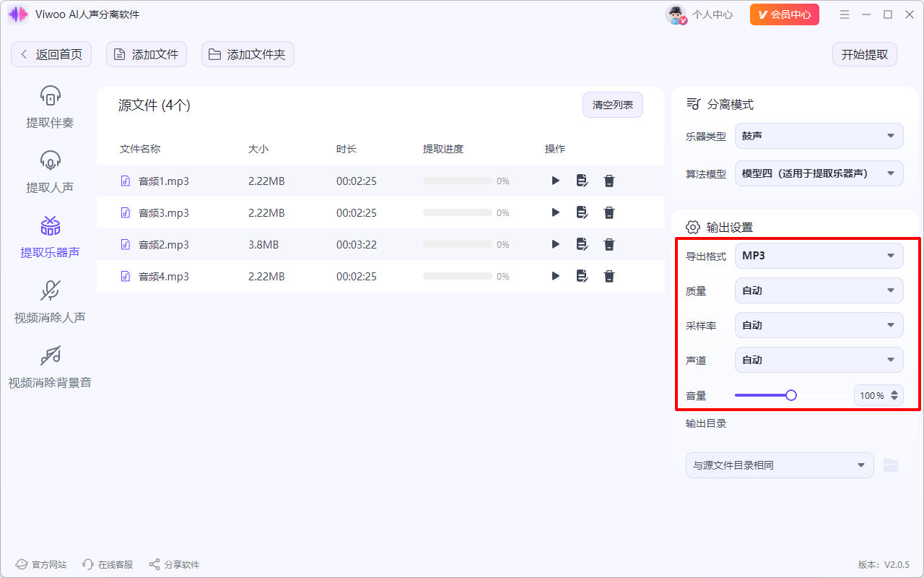924x578 pixels.
Task: Edit 音频1.mp3 using its edit icon
Action: (582, 181)
